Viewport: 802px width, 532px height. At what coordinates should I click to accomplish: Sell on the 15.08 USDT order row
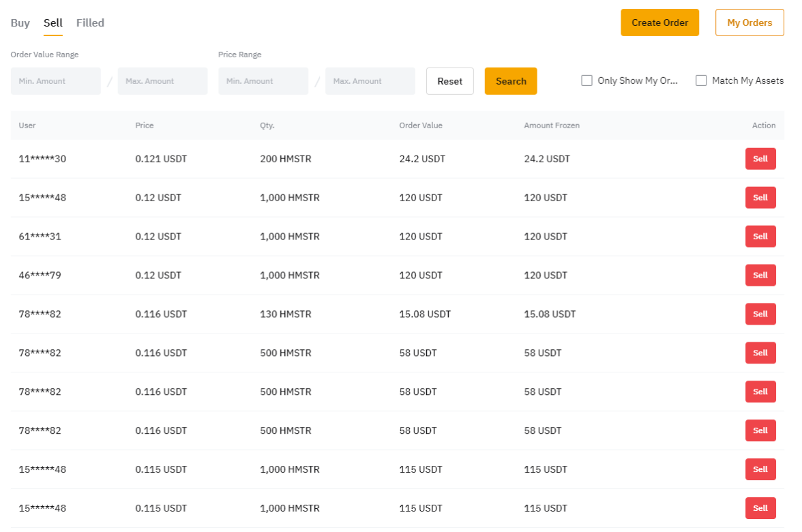(x=760, y=314)
